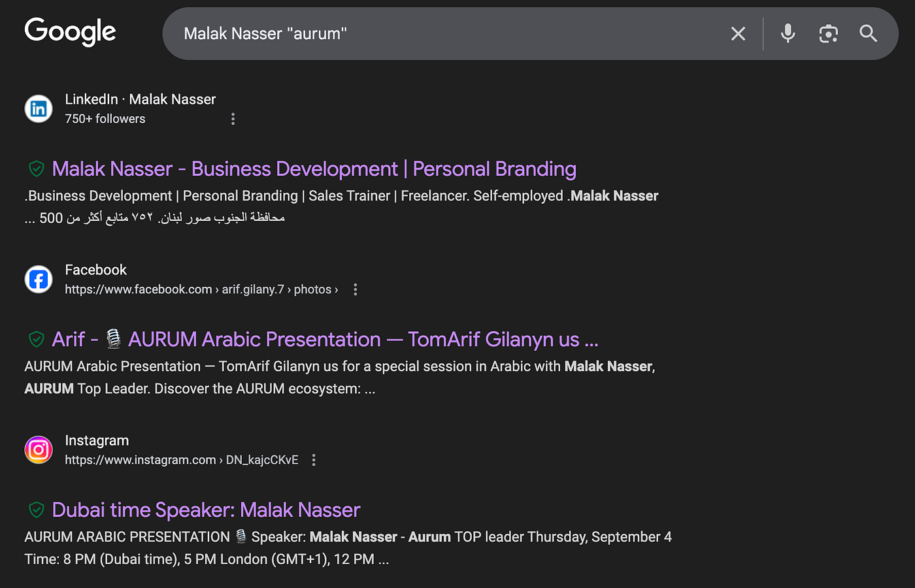
Task: Click the LinkedIn favicon icon
Action: (39, 108)
